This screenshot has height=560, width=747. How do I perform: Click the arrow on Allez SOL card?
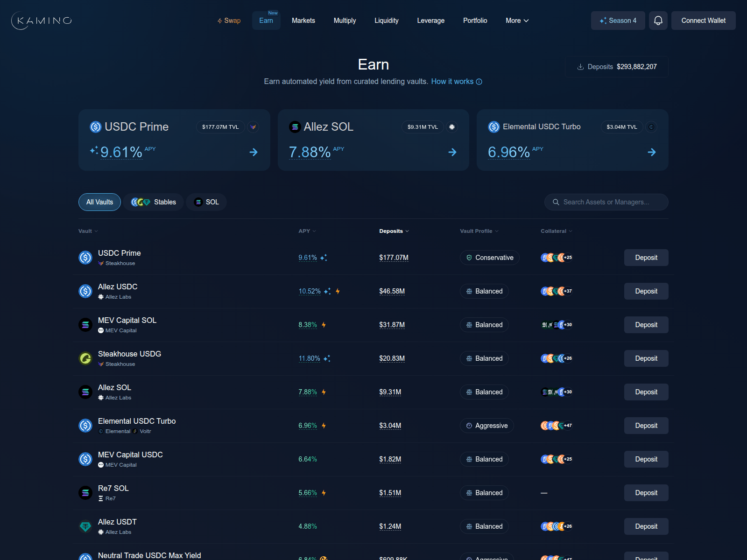coord(452,152)
